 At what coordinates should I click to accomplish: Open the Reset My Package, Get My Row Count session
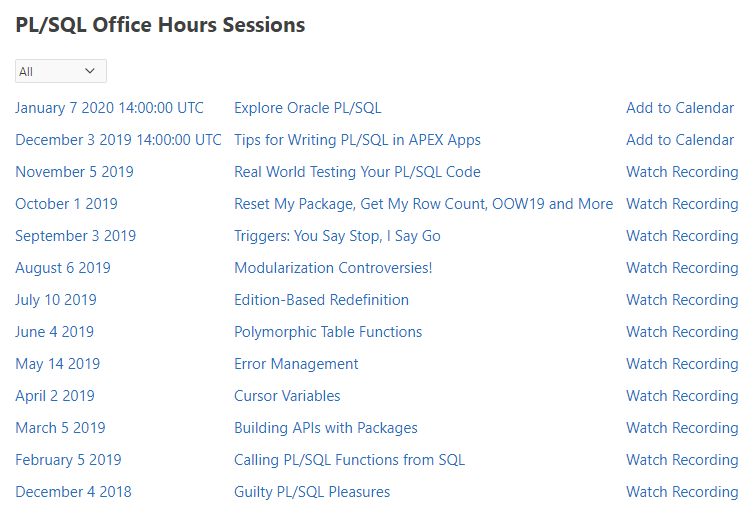click(423, 204)
